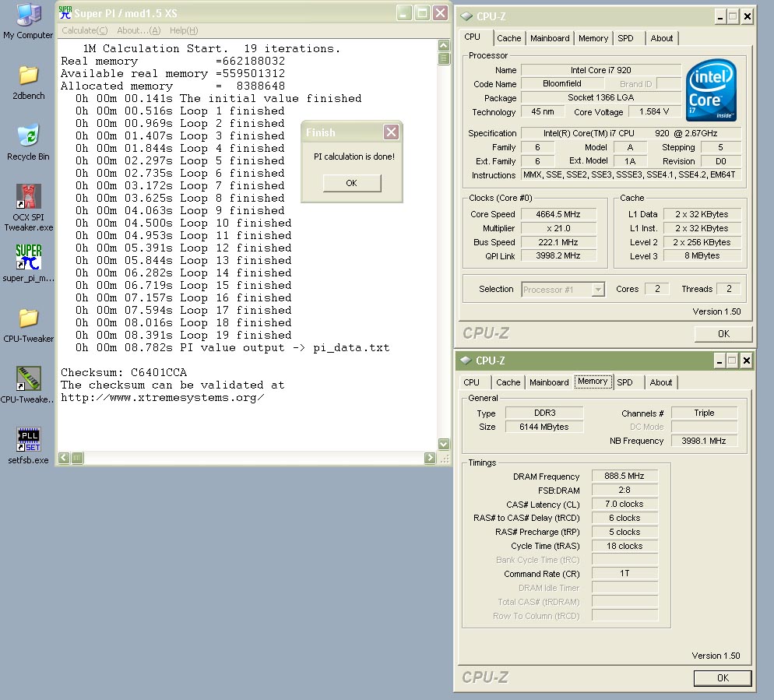Expand the Processor #1 selection dropdown
This screenshot has height=700, width=774.
598,290
